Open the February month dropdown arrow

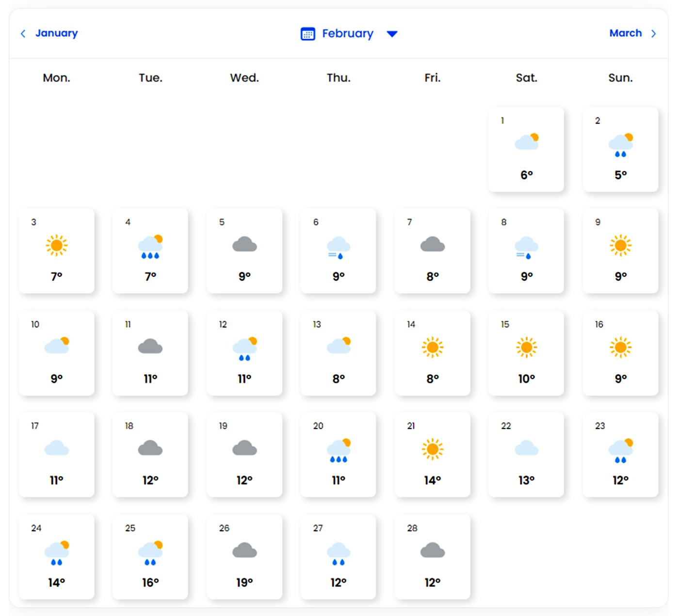coord(392,34)
